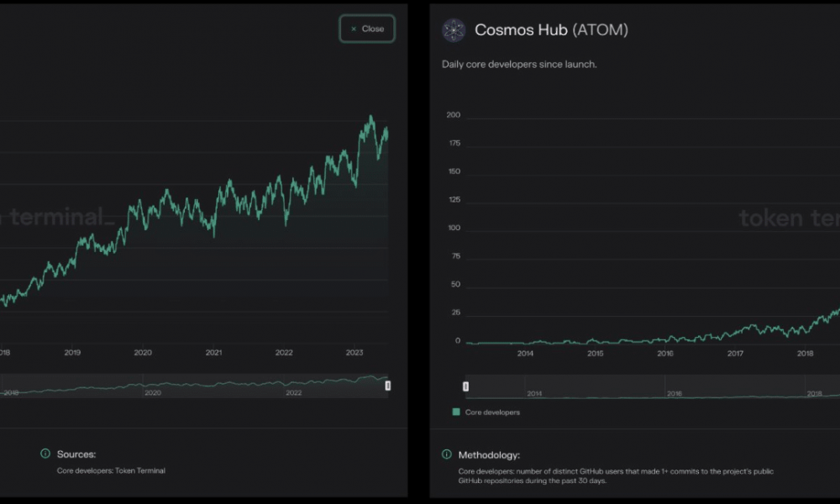Image resolution: width=840 pixels, height=504 pixels.
Task: Click the 100 y-axis value
Action: [454, 228]
